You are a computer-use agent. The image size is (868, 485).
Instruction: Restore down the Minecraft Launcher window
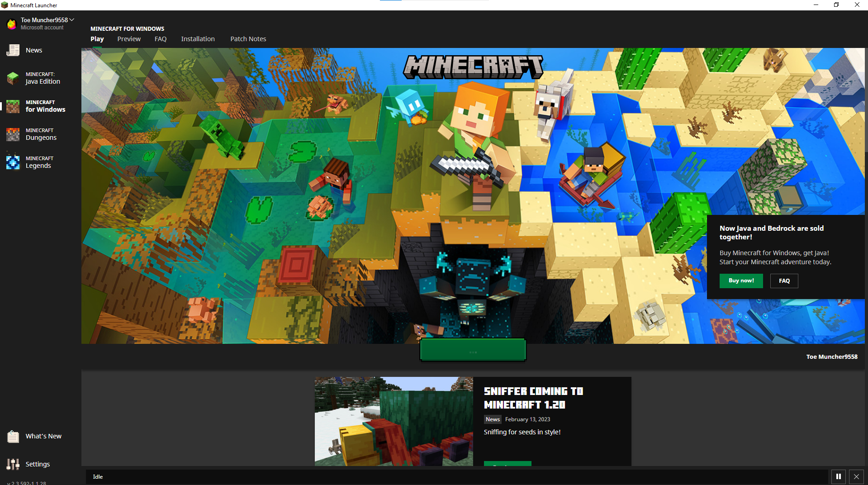(x=836, y=5)
